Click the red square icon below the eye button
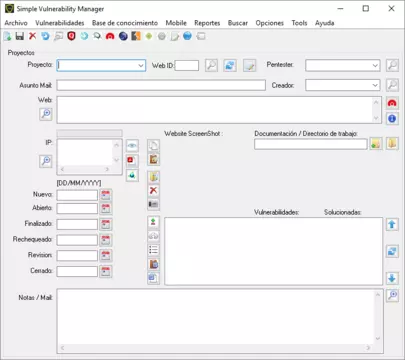This screenshot has height=360, width=405. [x=132, y=160]
